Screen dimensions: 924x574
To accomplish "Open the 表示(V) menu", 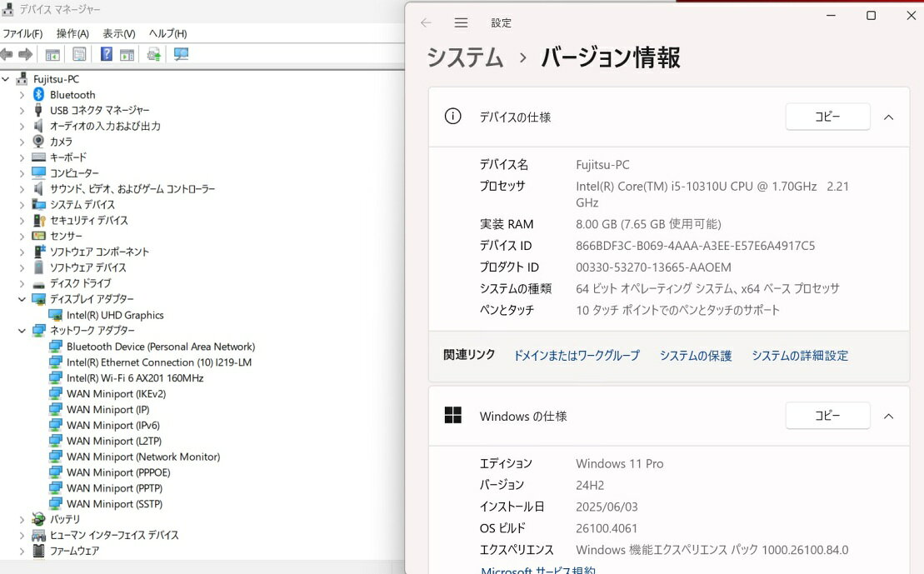I will [x=118, y=34].
